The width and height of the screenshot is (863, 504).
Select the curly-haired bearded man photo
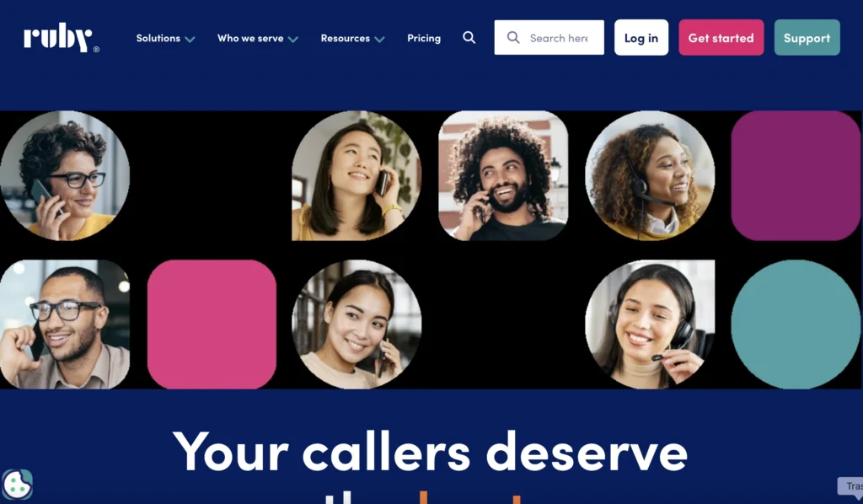[503, 175]
